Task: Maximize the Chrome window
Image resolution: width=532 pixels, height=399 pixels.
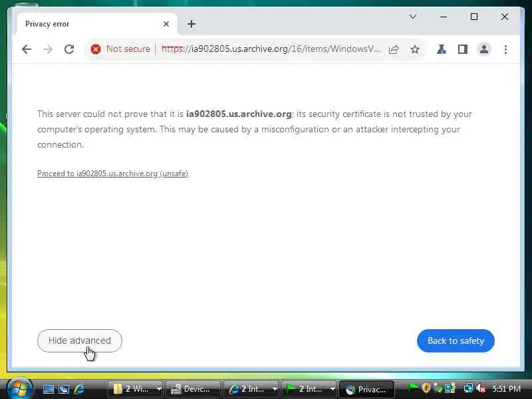Action: (x=474, y=17)
